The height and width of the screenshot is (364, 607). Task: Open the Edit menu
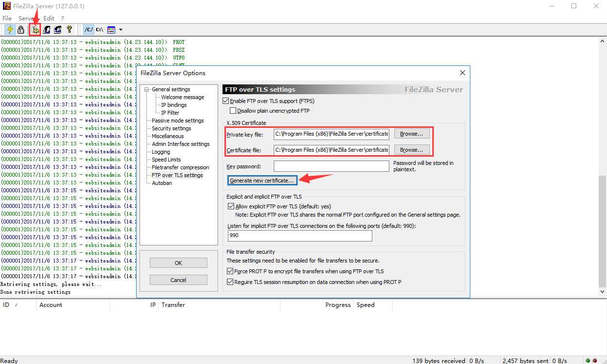point(49,18)
